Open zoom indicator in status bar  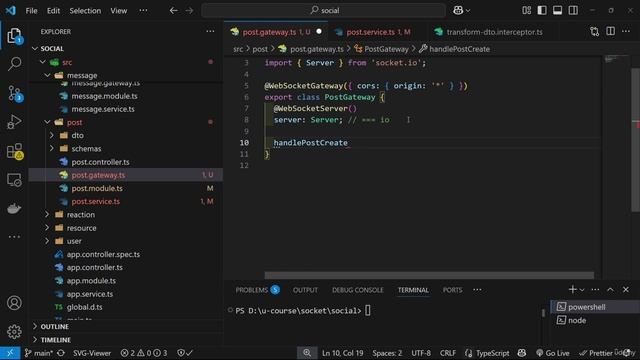[307, 353]
